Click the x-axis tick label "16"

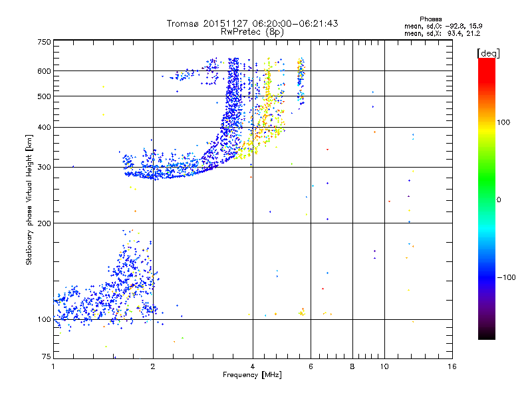tap(452, 366)
